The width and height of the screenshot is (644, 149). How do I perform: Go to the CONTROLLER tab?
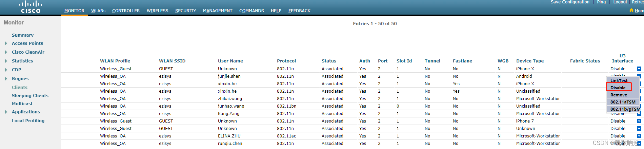pos(126,11)
